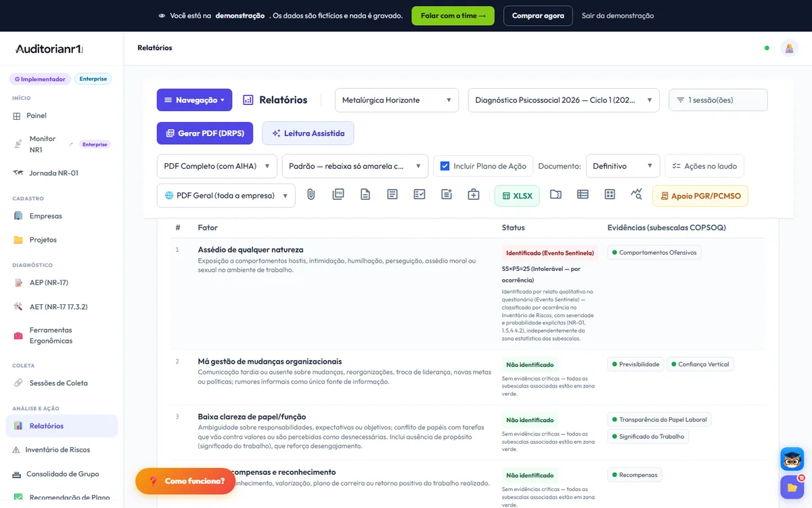This screenshot has width=812, height=508.
Task: Click the Comportamentos Ofensivos evidence tag
Action: [x=654, y=253]
